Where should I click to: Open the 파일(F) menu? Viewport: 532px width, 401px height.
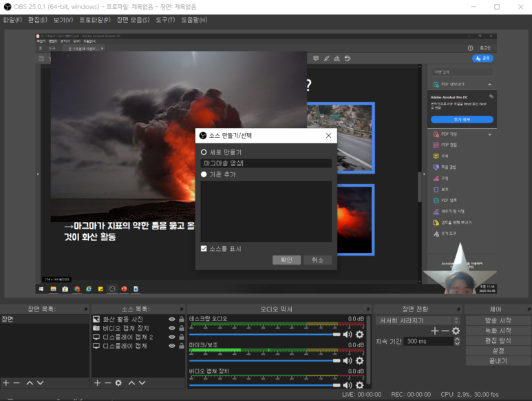point(12,20)
